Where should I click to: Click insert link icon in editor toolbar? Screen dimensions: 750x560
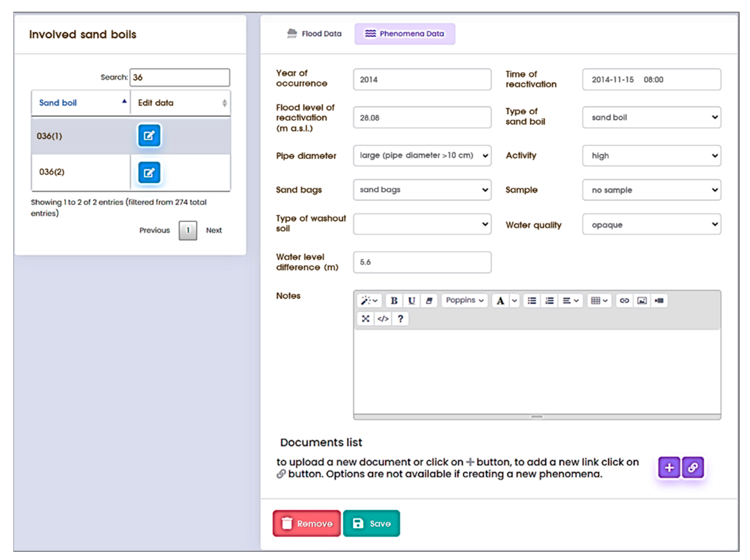pos(624,300)
